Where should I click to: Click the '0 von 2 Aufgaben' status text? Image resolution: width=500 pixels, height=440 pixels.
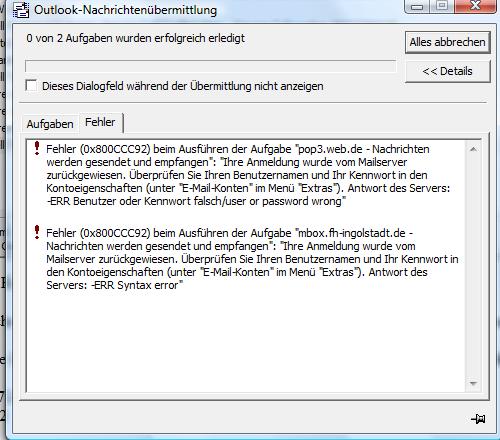[x=135, y=38]
